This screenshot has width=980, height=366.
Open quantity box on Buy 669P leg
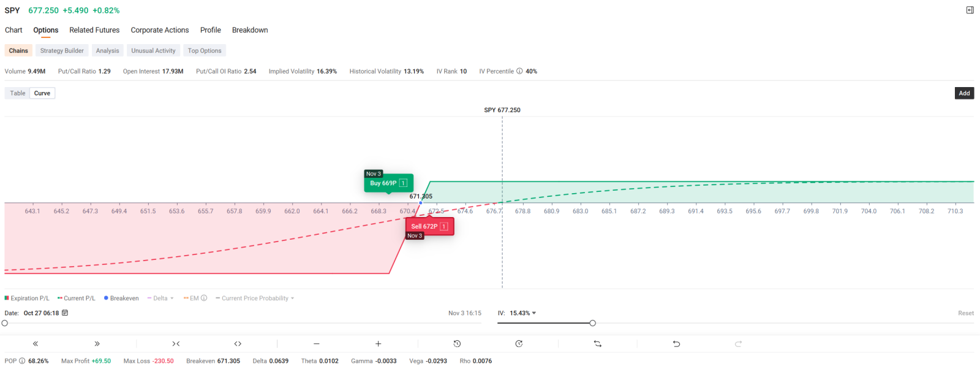403,183
